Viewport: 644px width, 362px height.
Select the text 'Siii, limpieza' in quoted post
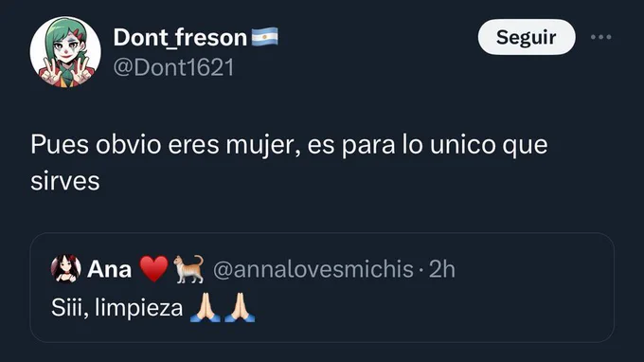117,308
